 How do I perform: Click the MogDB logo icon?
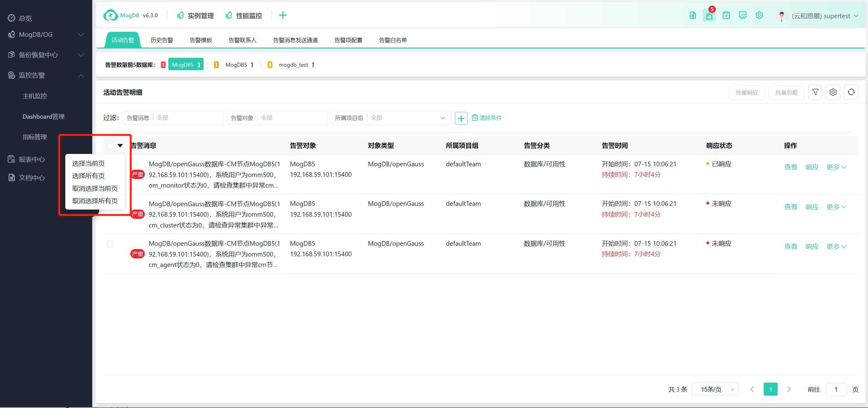(x=110, y=15)
